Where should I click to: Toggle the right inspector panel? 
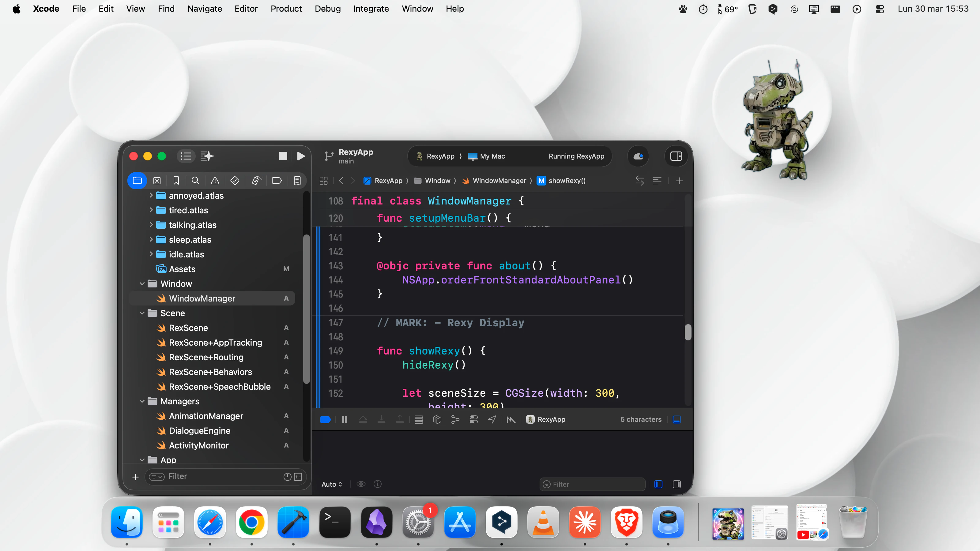pos(676,156)
